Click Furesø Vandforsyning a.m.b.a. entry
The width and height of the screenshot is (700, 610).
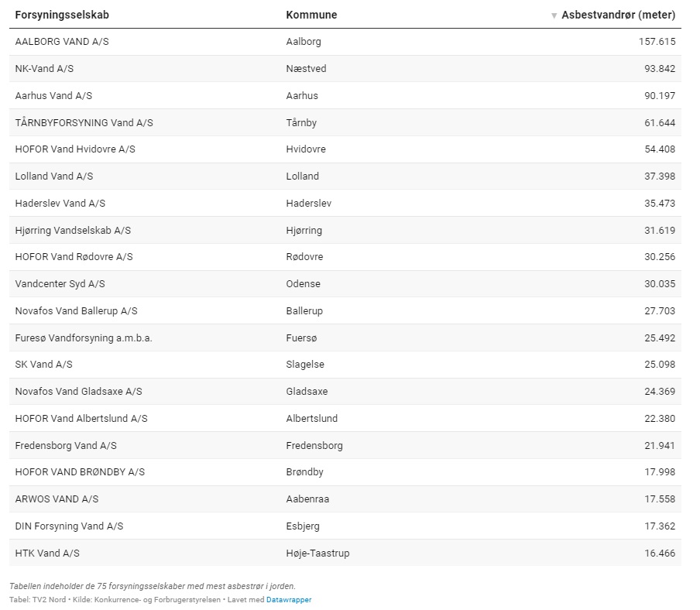pos(84,338)
